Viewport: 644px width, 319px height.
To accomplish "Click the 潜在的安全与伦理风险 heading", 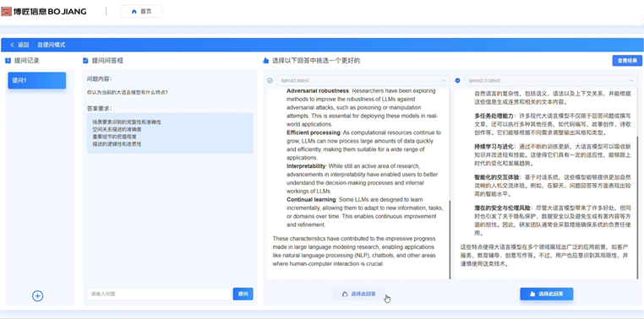I will pos(503,208).
